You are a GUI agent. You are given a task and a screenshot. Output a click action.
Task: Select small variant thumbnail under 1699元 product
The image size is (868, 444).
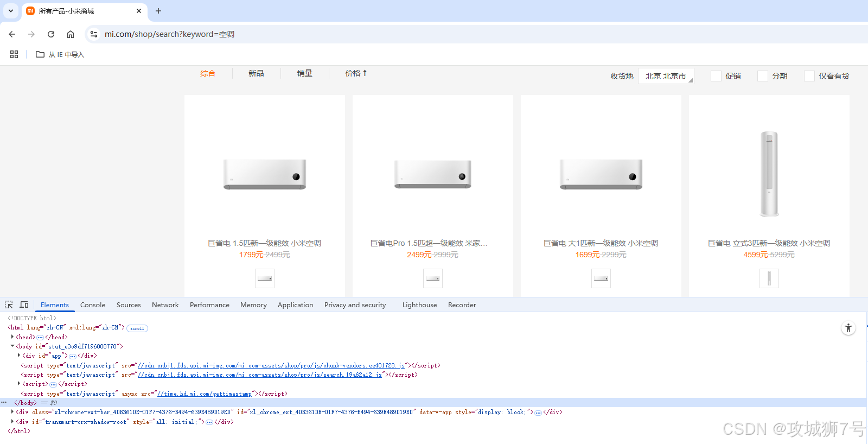pyautogui.click(x=601, y=278)
